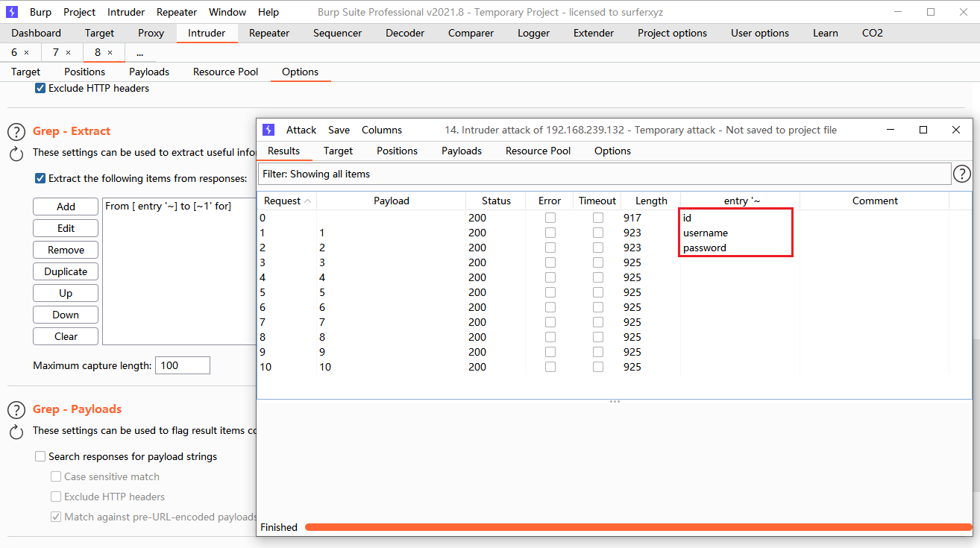Open the CO2 extension tab
Screen dimensions: 980x548
[873, 33]
